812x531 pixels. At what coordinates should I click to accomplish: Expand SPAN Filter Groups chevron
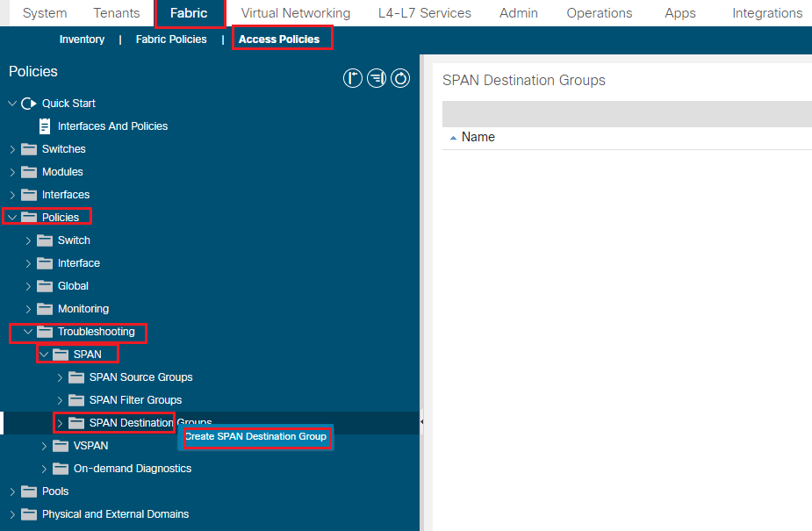(60, 400)
